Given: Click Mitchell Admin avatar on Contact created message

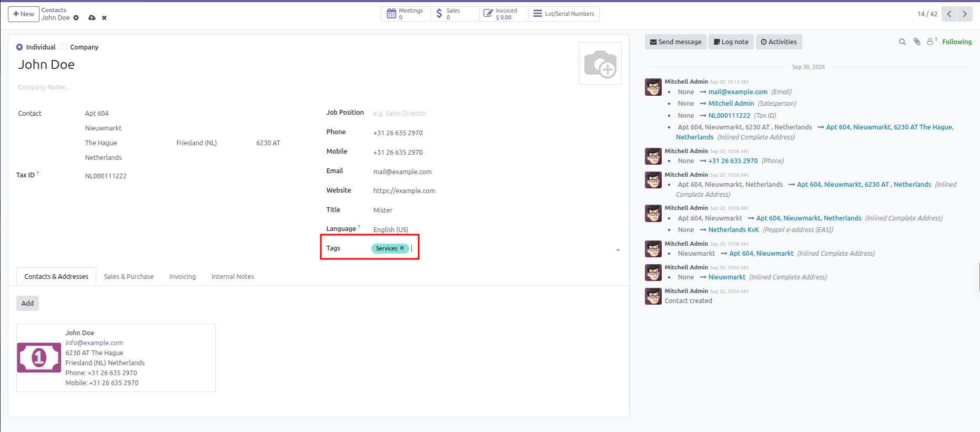Looking at the screenshot, I should [653, 296].
